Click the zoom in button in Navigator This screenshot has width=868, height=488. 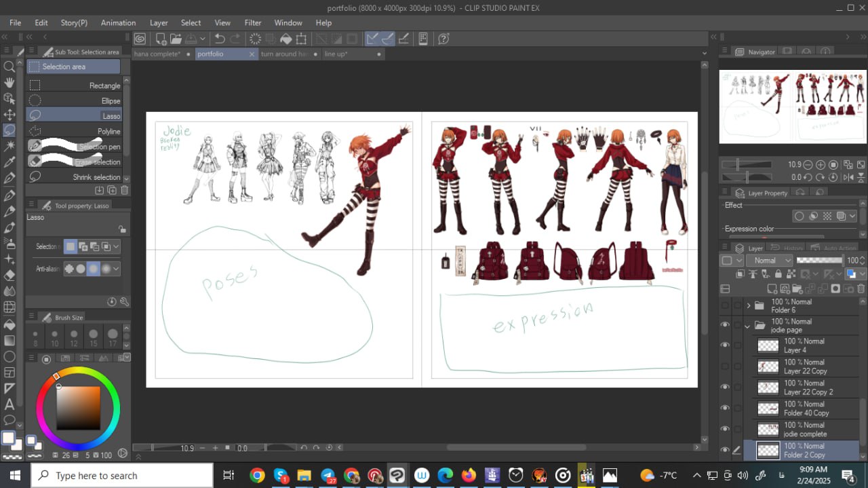pos(821,165)
